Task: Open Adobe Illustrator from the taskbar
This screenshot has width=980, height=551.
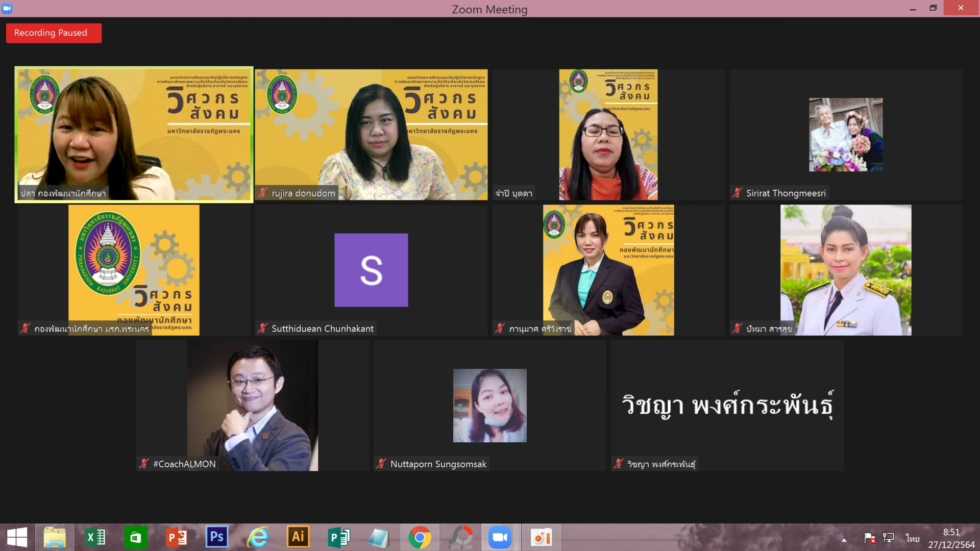Action: (x=298, y=537)
